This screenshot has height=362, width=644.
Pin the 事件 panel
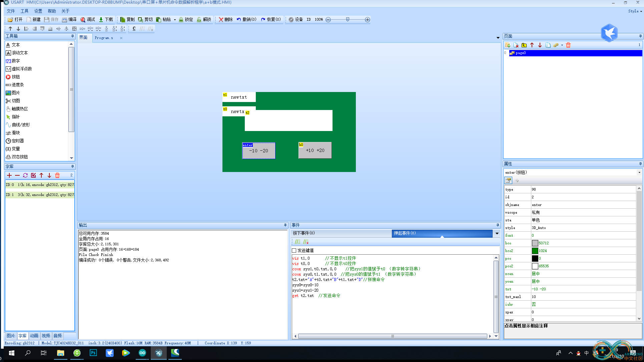(x=498, y=225)
